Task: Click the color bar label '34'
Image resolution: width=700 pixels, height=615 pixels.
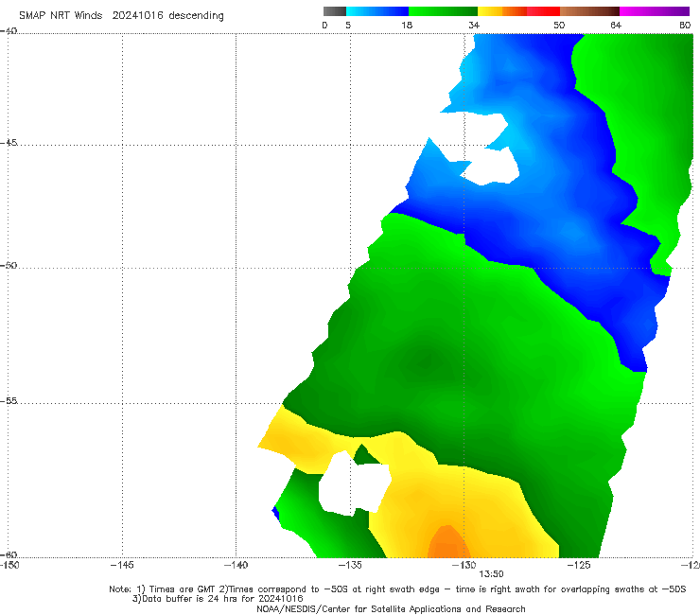Action: click(x=474, y=25)
